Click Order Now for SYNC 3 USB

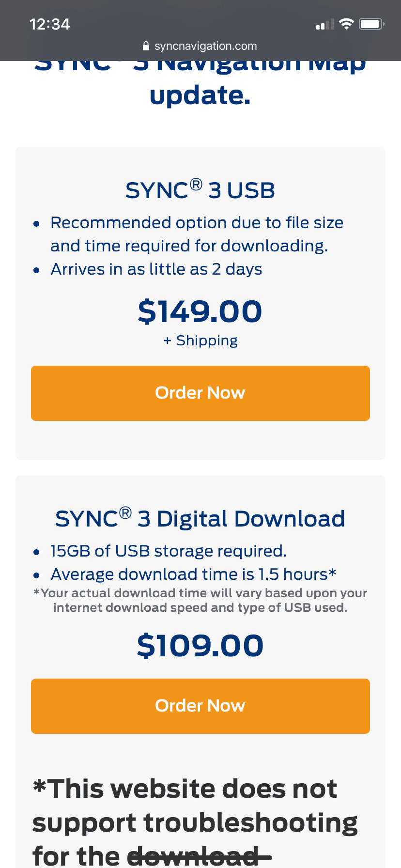200,393
